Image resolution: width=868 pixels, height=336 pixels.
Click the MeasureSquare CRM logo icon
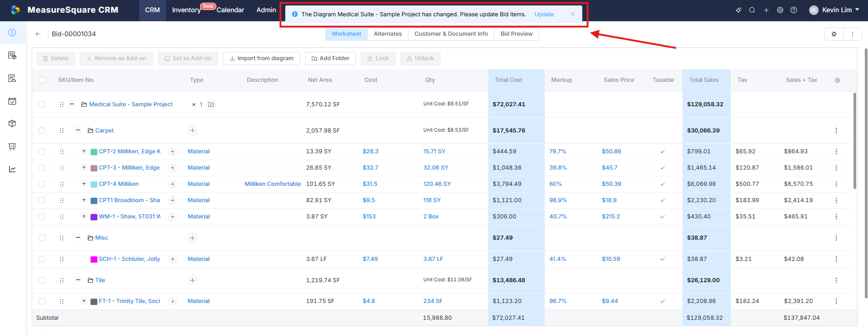16,10
